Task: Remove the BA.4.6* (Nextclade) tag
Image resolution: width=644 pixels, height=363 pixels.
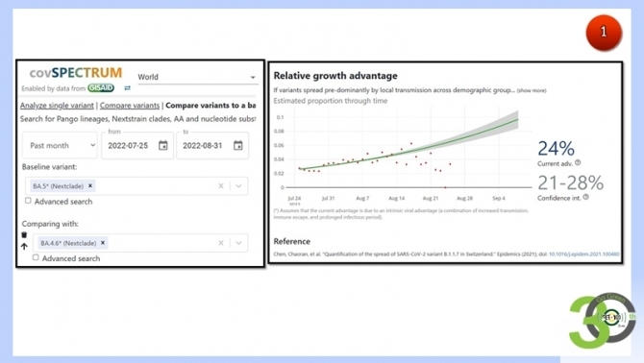Action: tap(103, 243)
